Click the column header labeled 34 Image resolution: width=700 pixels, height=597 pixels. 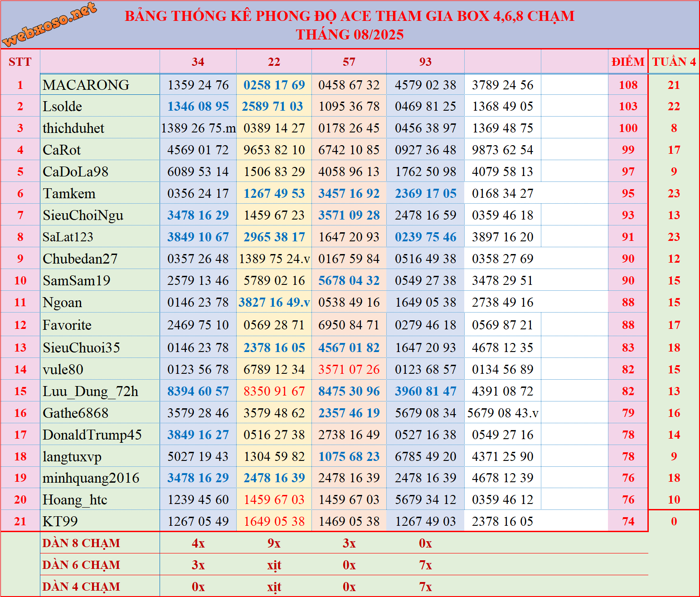(x=198, y=62)
